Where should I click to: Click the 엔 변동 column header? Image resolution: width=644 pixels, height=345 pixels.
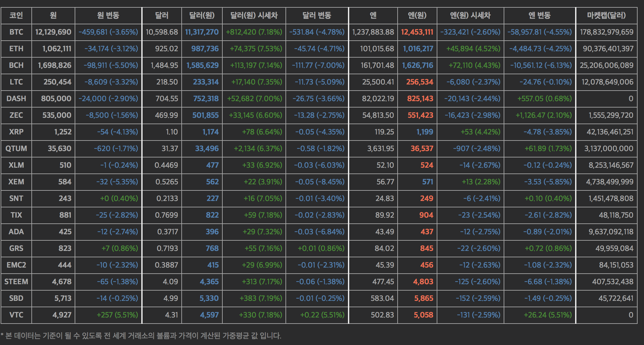[540, 15]
